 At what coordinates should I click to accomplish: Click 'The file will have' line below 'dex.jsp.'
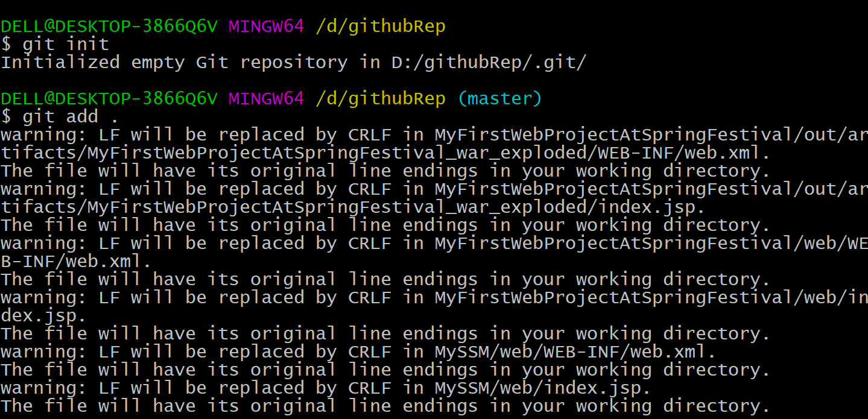pos(386,333)
